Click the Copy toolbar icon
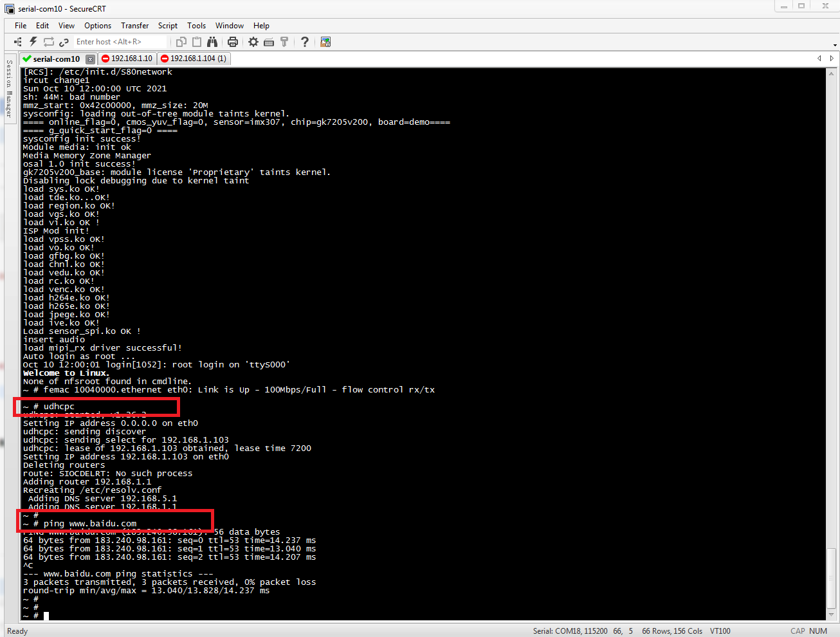 point(181,42)
